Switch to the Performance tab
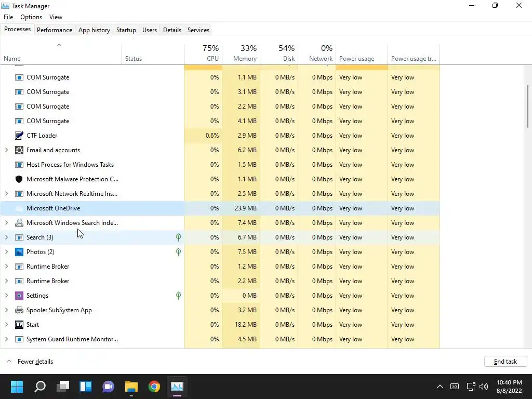Screen dimensions: 532x399 click(x=55, y=30)
